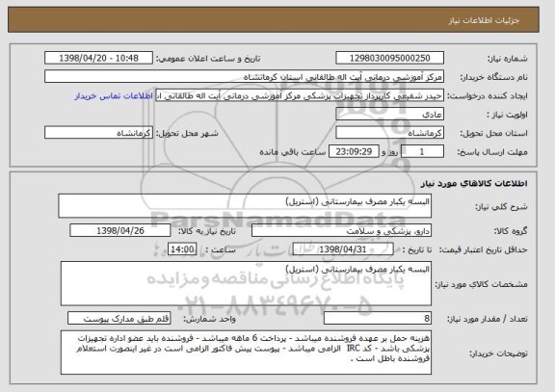
Task: Click the مهلت ارسال پاسخ label
Action: (492, 152)
